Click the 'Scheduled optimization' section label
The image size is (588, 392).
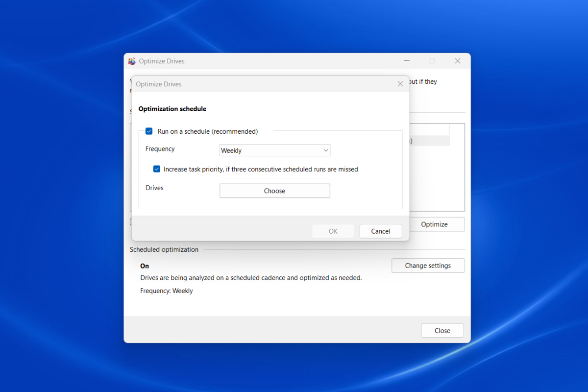(x=164, y=250)
